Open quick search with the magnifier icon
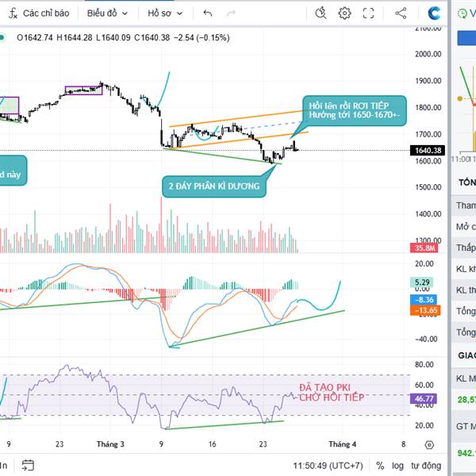The image size is (476, 476). pyautogui.click(x=321, y=13)
